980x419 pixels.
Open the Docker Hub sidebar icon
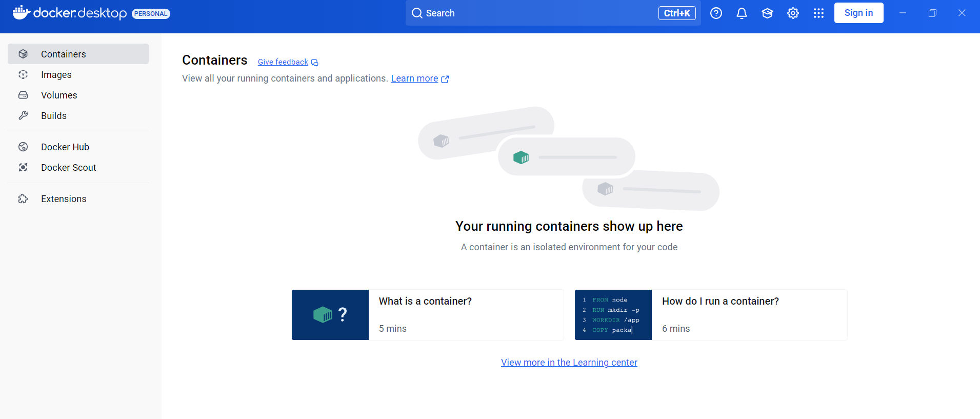pyautogui.click(x=23, y=147)
